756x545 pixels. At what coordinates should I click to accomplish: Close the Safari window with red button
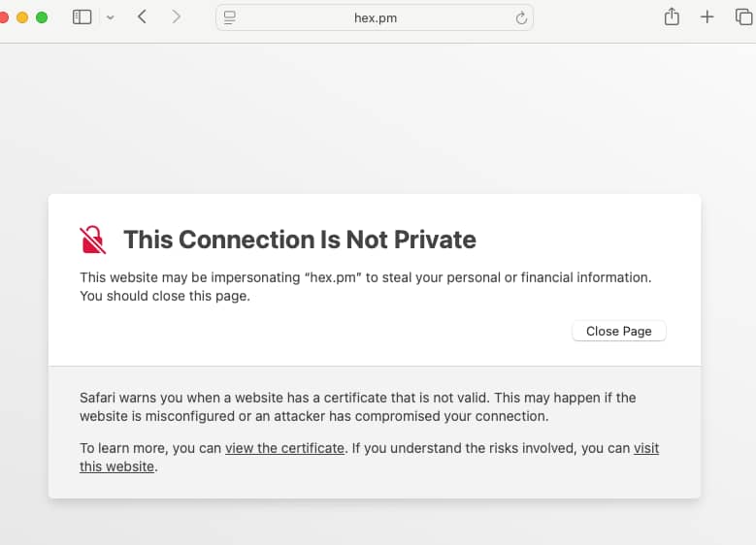[3, 17]
